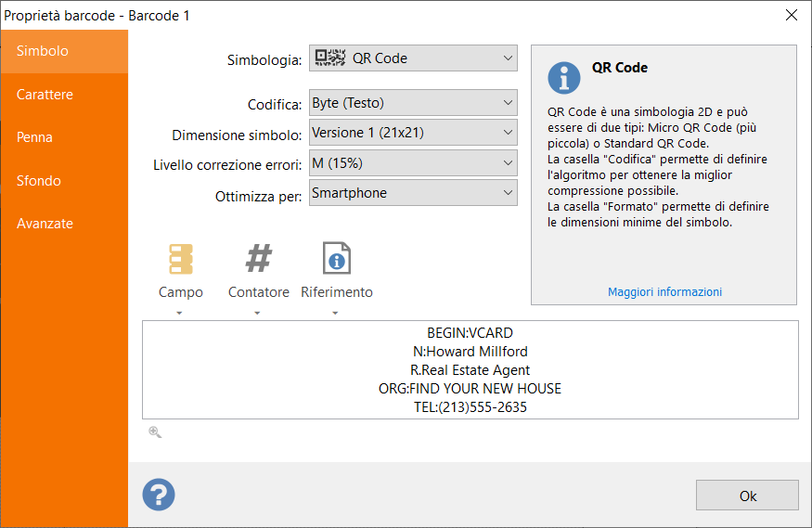
Task: Open help with the question mark icon
Action: (159, 495)
